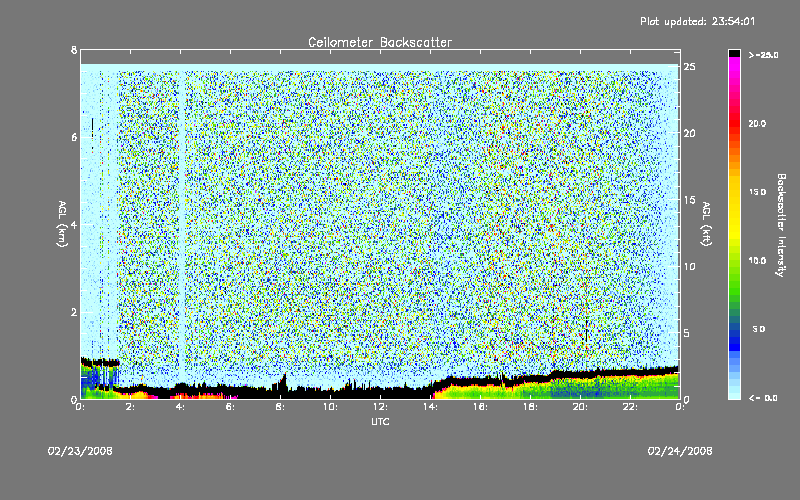The height and width of the screenshot is (500, 800).
Task: Click the '4:' hour tick on time axis
Action: tap(180, 407)
